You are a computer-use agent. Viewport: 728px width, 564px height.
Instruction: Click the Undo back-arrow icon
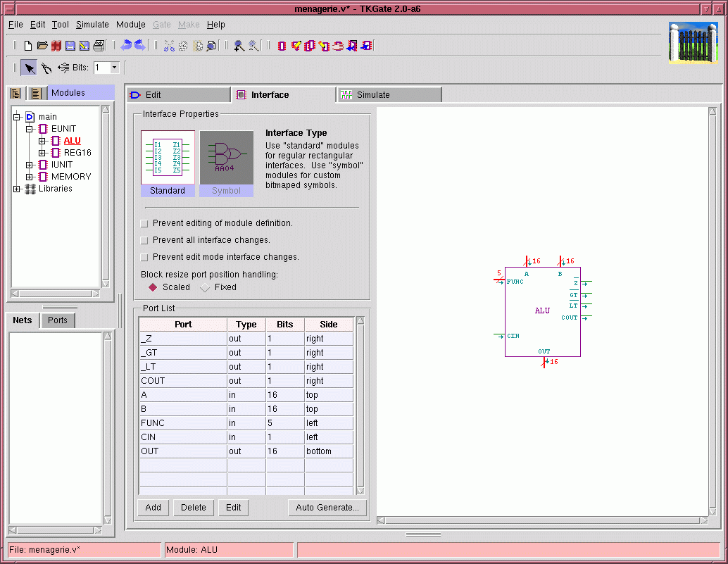(127, 46)
